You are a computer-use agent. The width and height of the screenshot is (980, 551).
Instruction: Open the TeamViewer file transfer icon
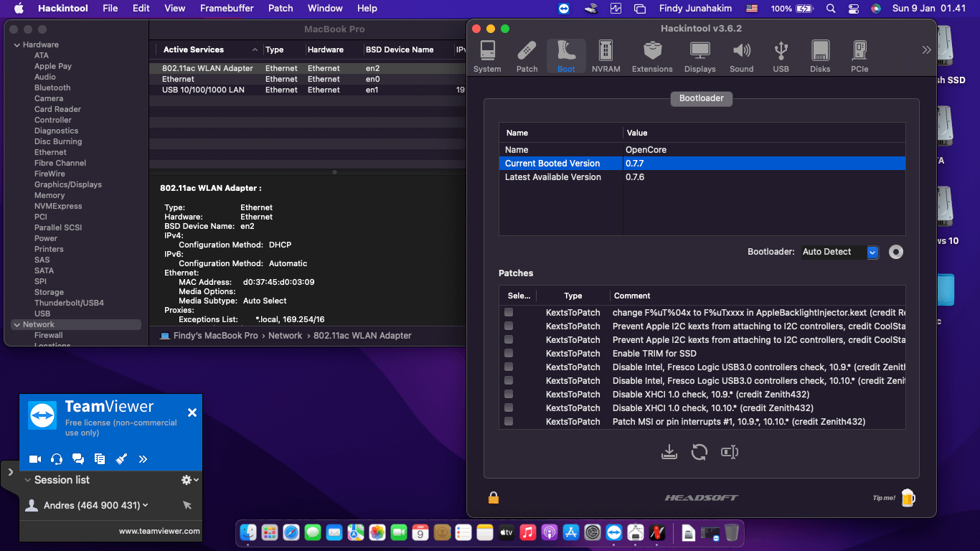click(100, 459)
